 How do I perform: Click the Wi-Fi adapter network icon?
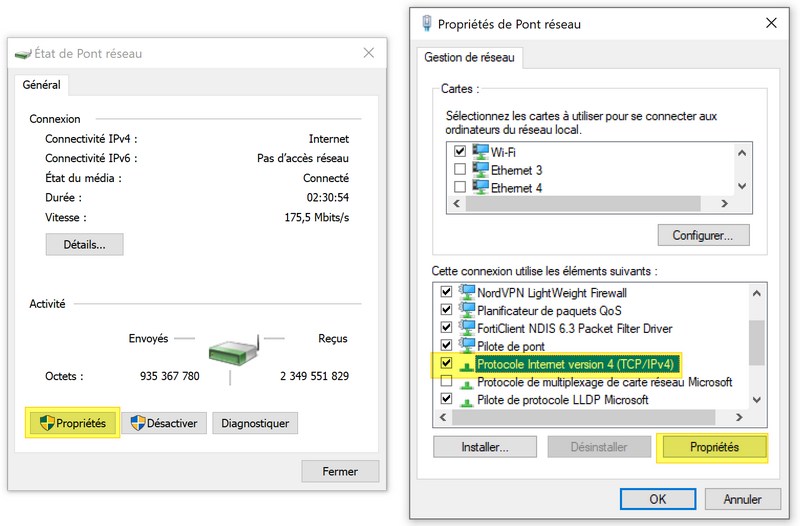click(x=479, y=151)
